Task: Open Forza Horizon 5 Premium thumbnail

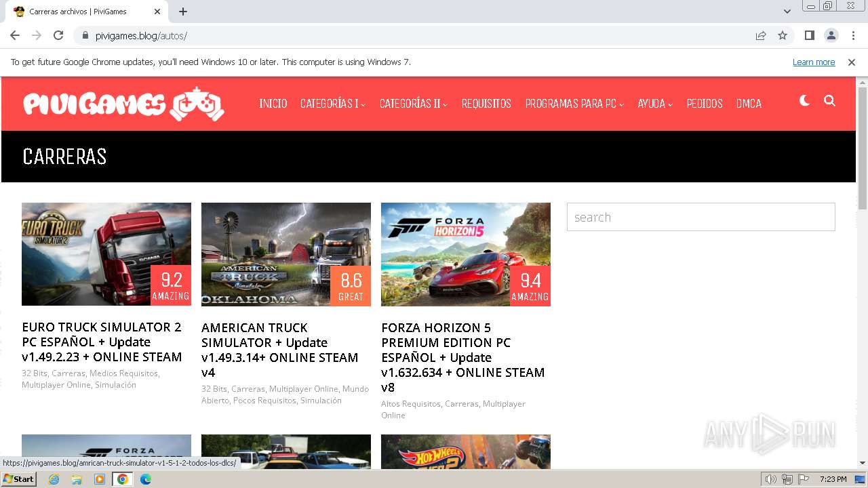Action: point(466,254)
